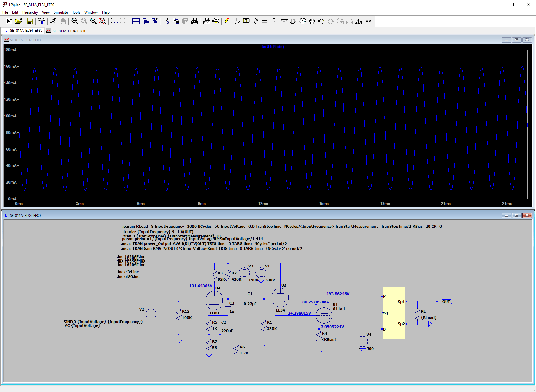
Task: Maximize the schematic pane
Action: (x=517, y=215)
